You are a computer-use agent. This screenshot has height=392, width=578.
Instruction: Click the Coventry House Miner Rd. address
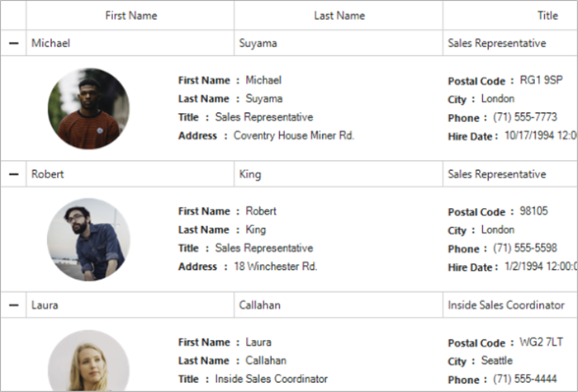[294, 135]
